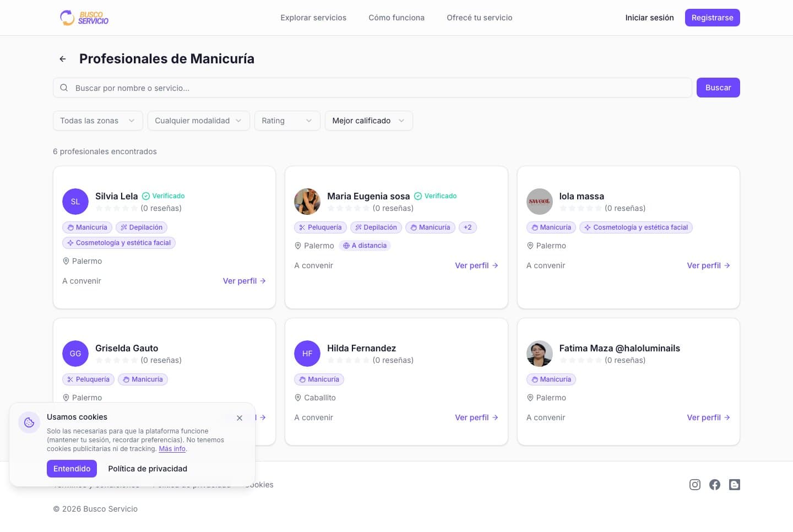Open Política de privacidad in cookie banner
Image resolution: width=793 pixels, height=532 pixels.
[148, 469]
